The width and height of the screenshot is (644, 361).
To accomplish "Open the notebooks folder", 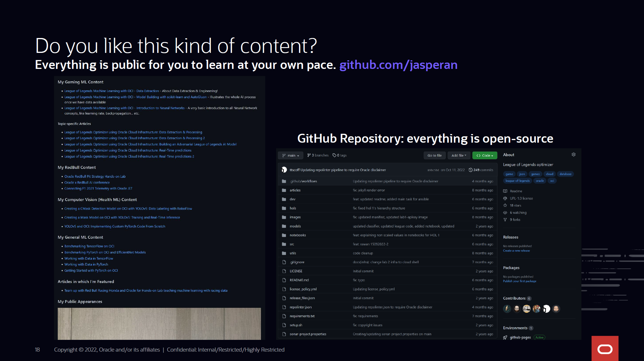I will click(298, 235).
